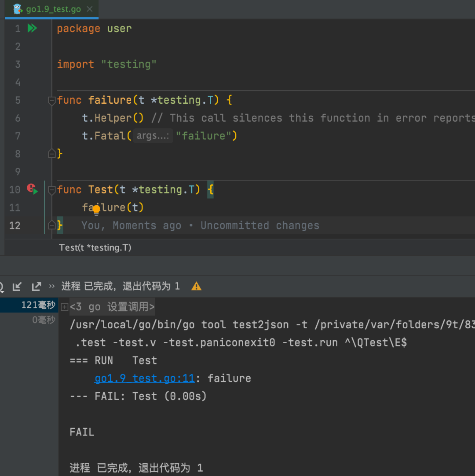Select the go1.9_test.go editor tab
The width and height of the screenshot is (475, 476).
[51, 9]
